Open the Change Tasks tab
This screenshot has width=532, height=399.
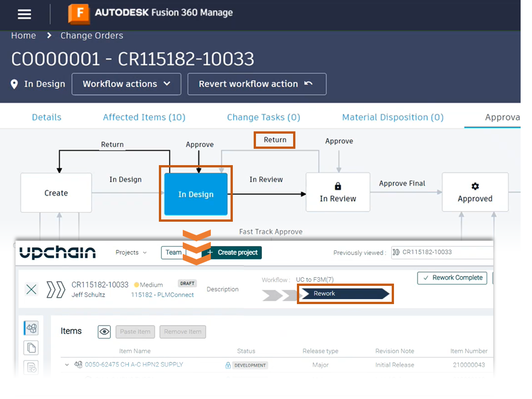click(x=263, y=117)
